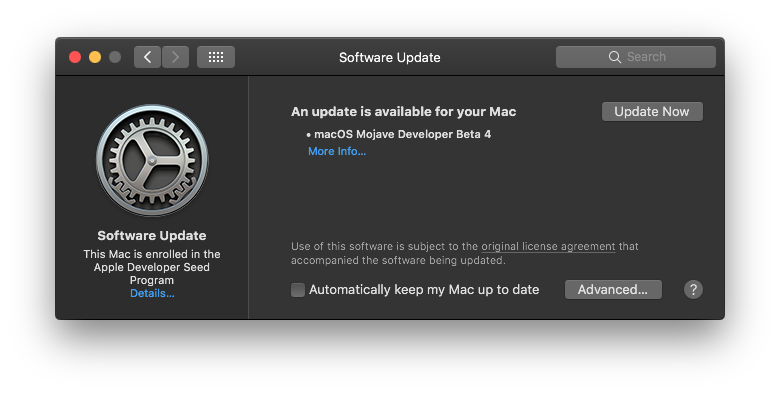Focus the Search text field

pos(636,57)
